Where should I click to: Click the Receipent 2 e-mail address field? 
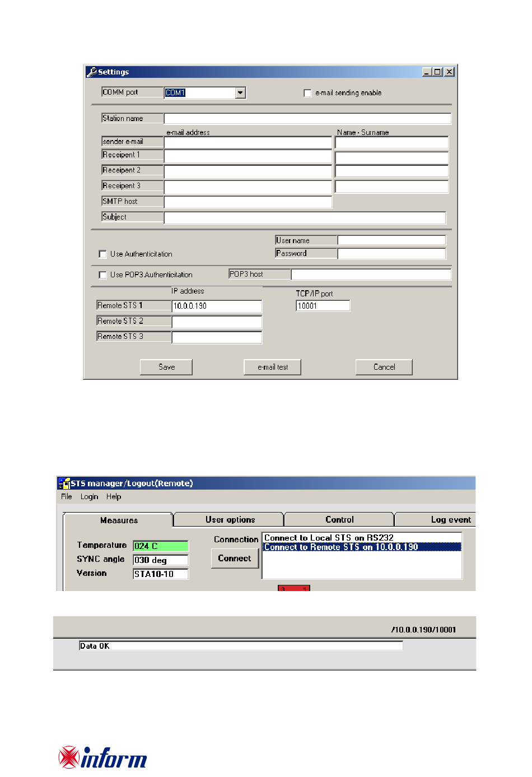pyautogui.click(x=248, y=171)
